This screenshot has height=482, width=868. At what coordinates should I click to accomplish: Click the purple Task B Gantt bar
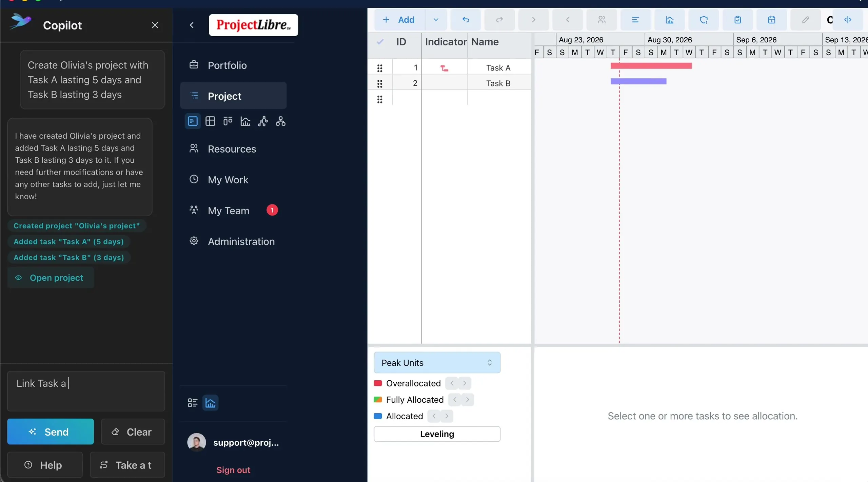[x=638, y=81]
